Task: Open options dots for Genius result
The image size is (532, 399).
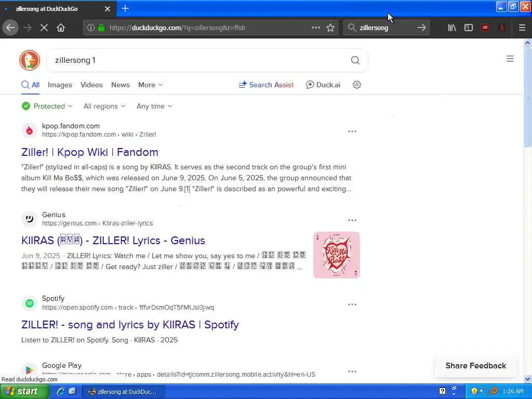Action: (352, 220)
